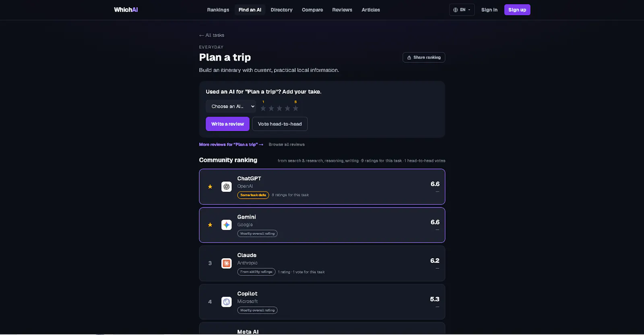Click the Sign up button
Image resolution: width=644 pixels, height=335 pixels.
pyautogui.click(x=517, y=10)
